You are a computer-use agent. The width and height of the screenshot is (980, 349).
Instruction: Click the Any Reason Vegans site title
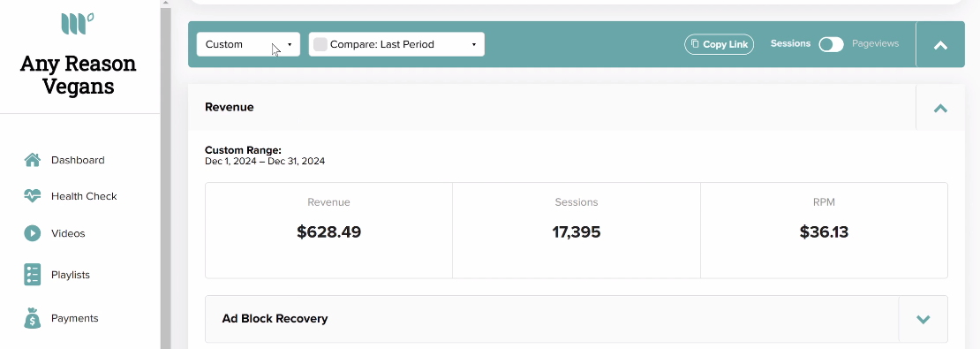coord(78,74)
